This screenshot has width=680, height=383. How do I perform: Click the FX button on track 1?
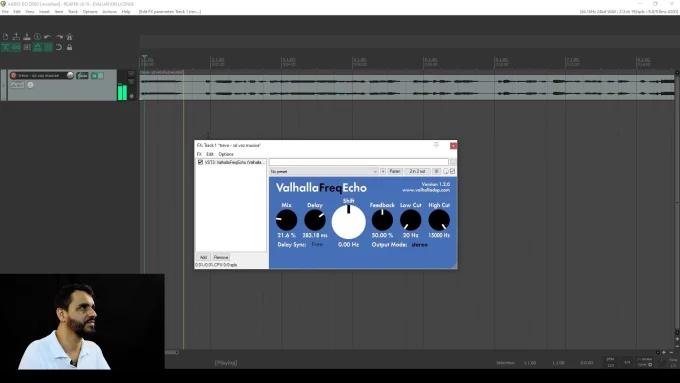[95, 75]
